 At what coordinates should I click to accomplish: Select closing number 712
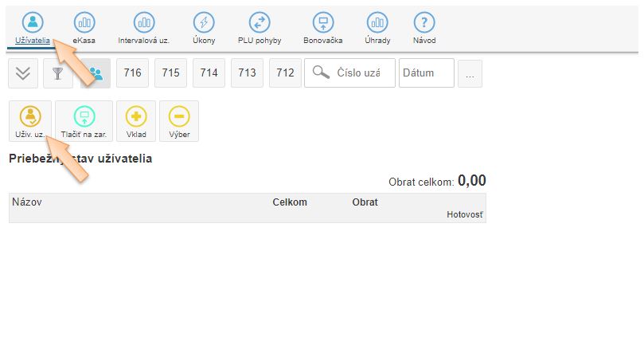[x=285, y=73]
